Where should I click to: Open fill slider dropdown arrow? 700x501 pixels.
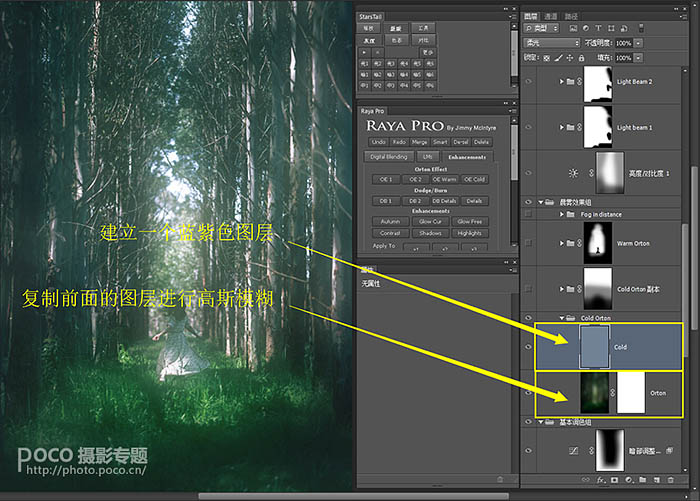[x=638, y=58]
